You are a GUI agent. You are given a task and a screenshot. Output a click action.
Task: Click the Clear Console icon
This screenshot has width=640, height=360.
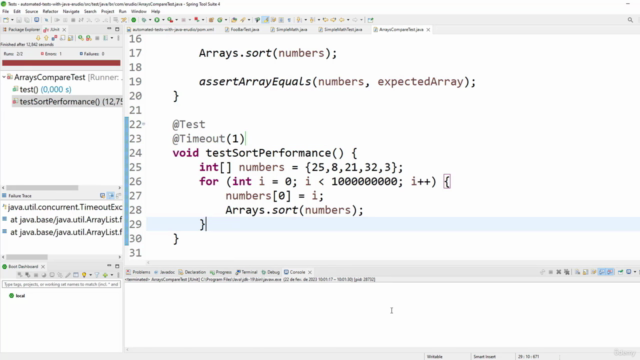[x=577, y=272]
